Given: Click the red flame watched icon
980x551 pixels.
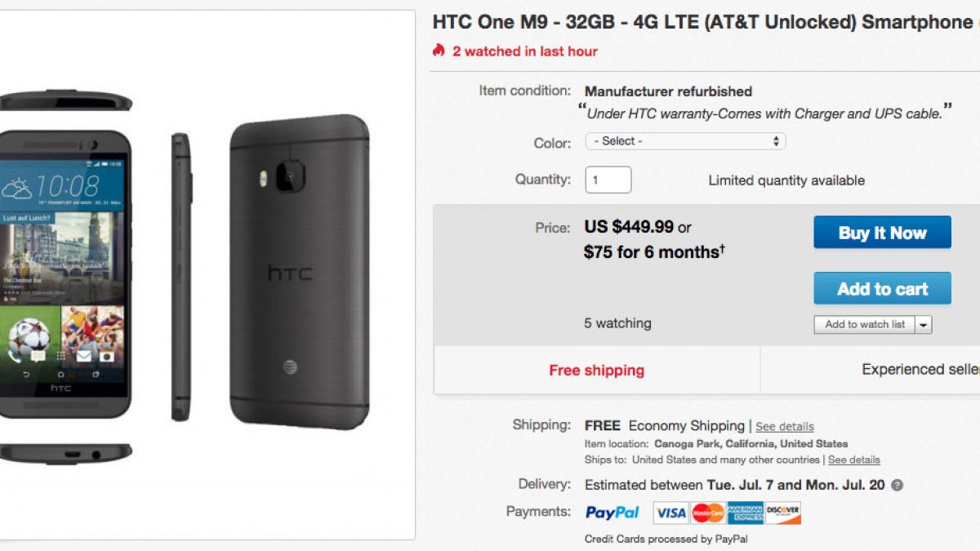Looking at the screenshot, I should pos(439,51).
